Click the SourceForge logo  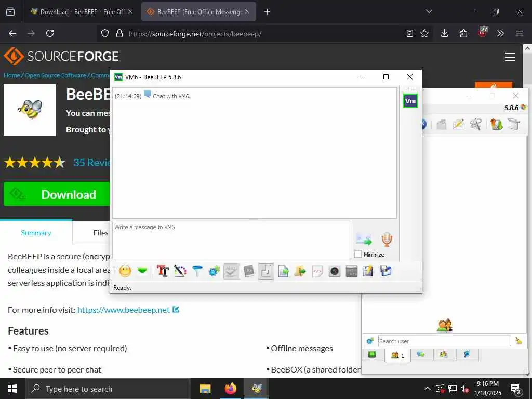point(61,56)
